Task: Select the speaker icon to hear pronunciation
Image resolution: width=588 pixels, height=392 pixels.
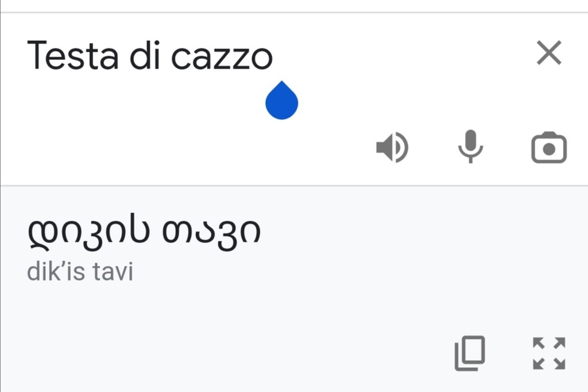Action: point(392,147)
